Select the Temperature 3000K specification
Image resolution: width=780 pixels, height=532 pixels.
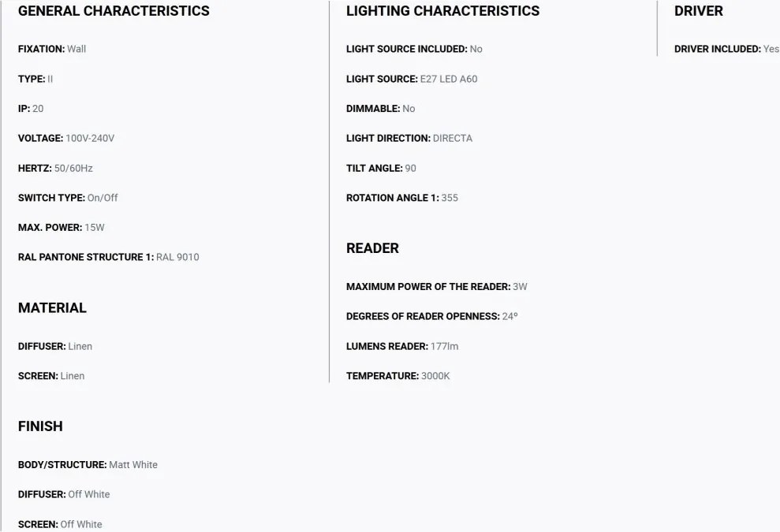point(397,376)
